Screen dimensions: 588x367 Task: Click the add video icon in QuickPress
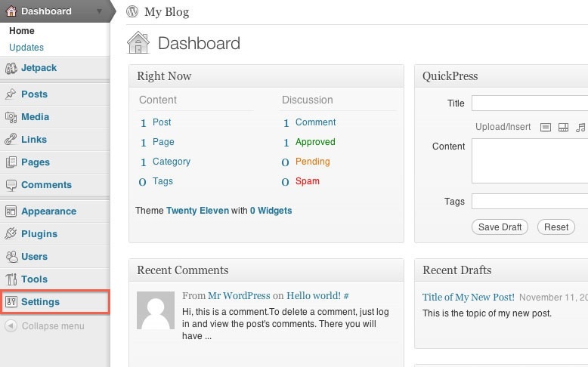pyautogui.click(x=563, y=128)
